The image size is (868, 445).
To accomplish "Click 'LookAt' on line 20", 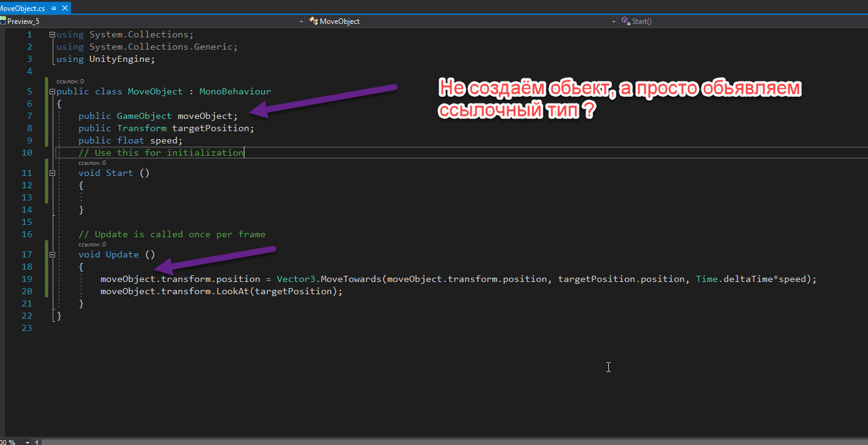I will tap(233, 291).
